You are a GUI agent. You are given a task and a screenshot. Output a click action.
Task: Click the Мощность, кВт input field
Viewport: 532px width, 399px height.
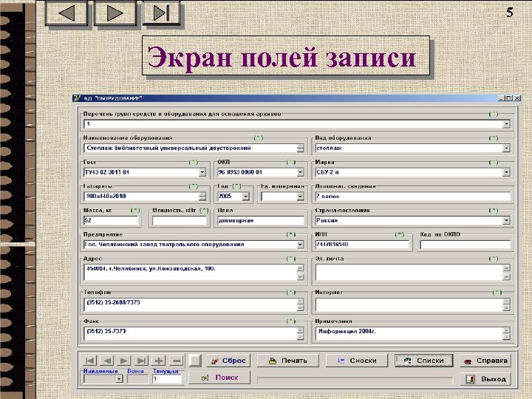180,220
